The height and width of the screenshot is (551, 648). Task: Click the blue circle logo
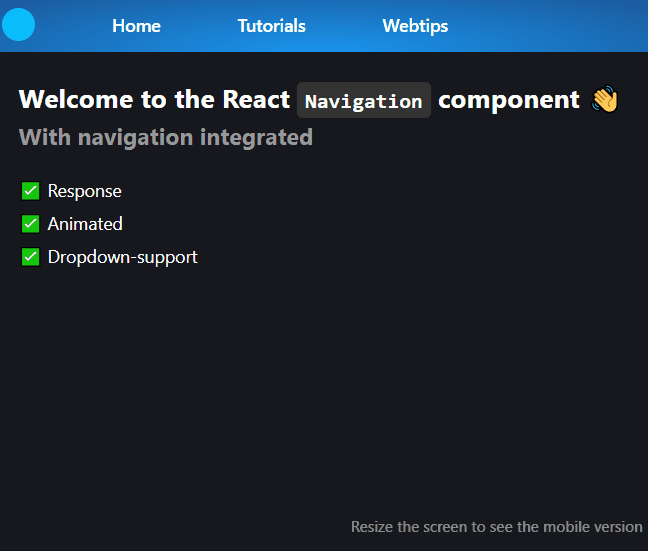coord(19,25)
